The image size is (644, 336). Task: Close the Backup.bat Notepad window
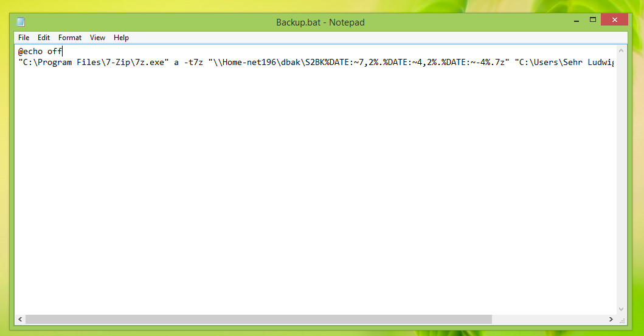(614, 20)
